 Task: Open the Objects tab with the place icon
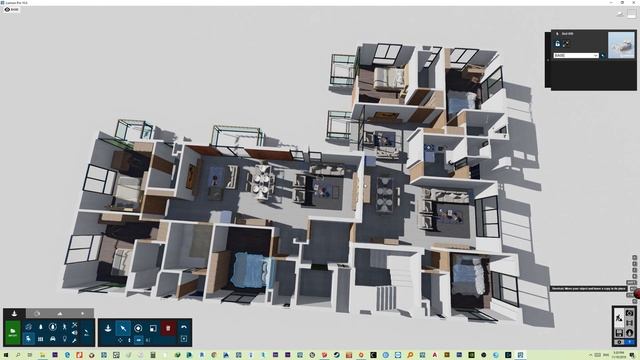point(14,313)
